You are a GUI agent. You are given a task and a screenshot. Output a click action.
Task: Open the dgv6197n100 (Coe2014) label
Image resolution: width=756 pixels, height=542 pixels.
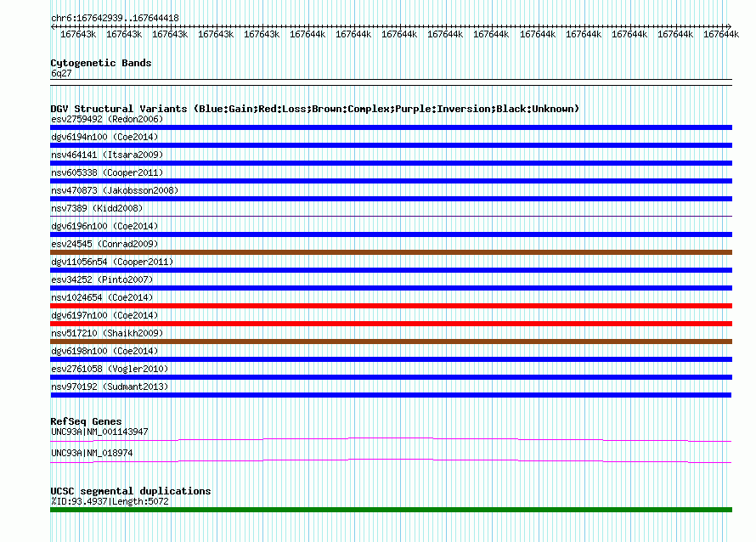tap(104, 315)
